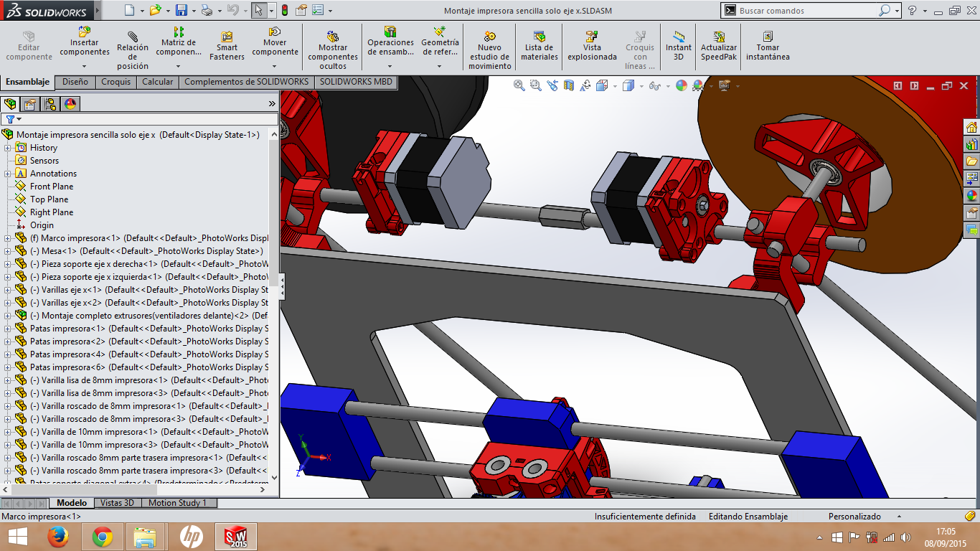
Task: Click the Buscar comandos search field
Action: coord(807,11)
